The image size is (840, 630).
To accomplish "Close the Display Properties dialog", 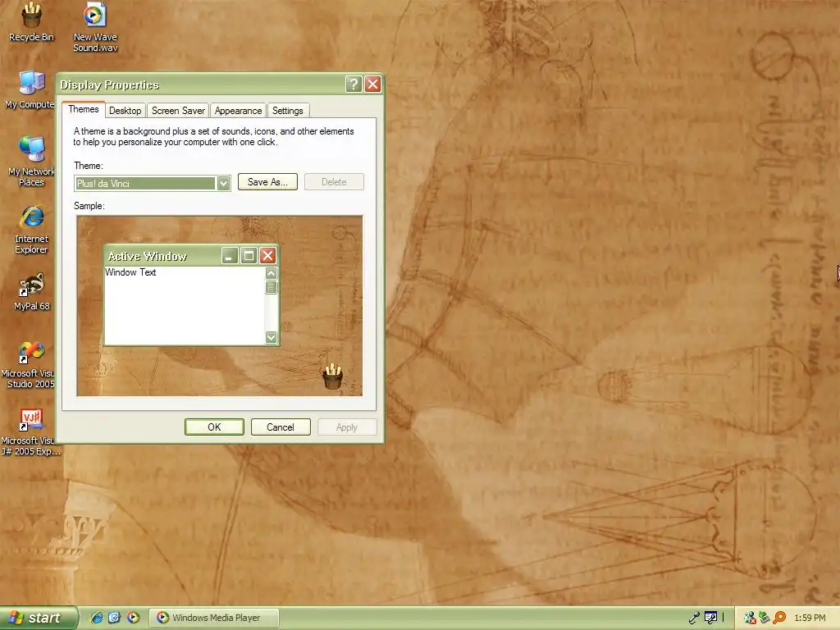I will point(373,84).
